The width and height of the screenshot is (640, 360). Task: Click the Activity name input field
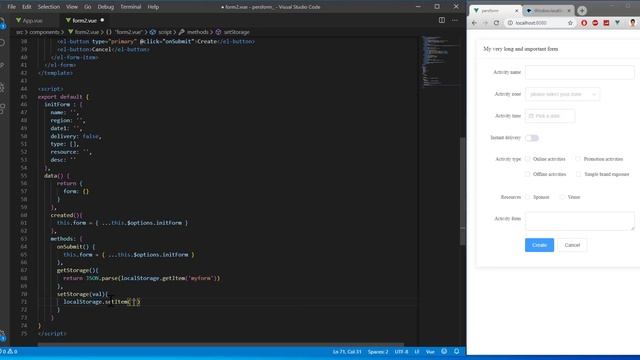click(580, 72)
